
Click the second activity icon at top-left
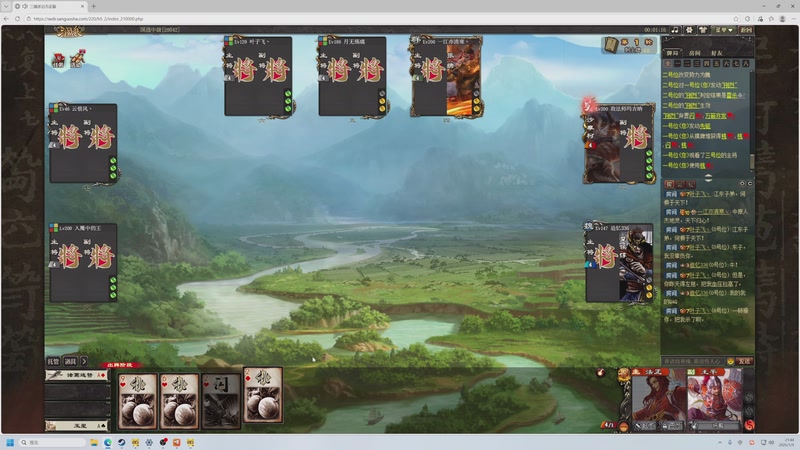[x=77, y=58]
